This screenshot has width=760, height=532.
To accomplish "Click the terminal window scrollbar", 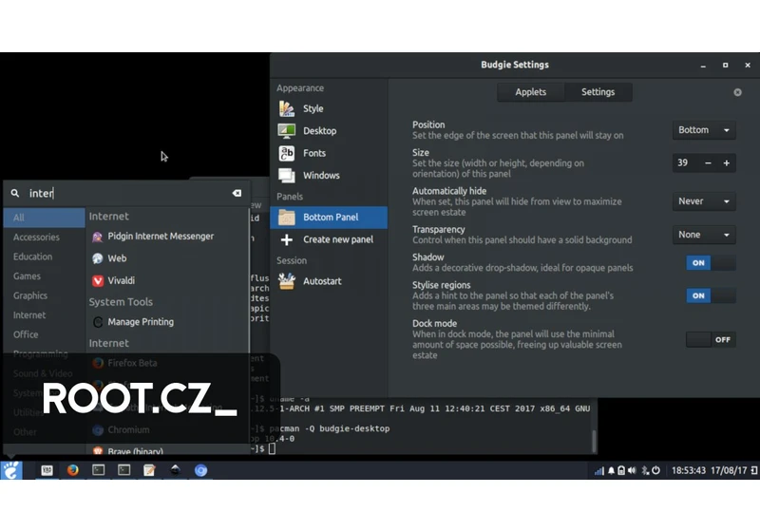I will (x=594, y=441).
